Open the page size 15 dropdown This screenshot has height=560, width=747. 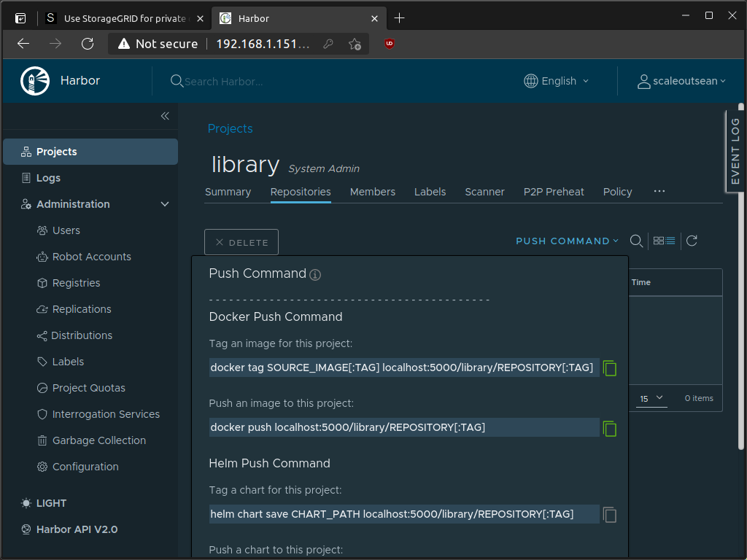click(651, 399)
